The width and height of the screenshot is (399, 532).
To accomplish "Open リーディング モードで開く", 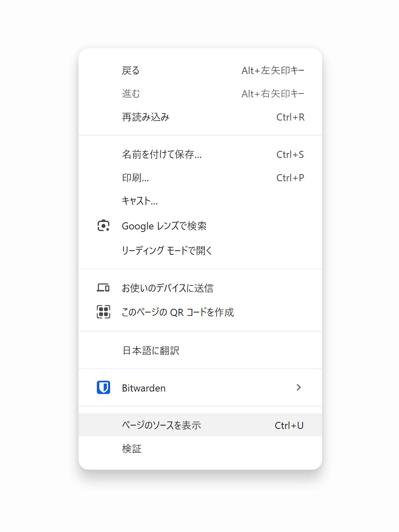I will [200, 250].
